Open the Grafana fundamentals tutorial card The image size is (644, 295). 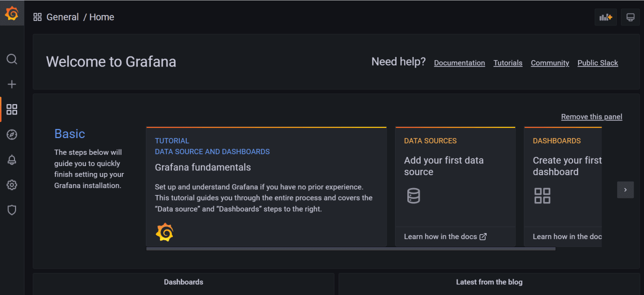[x=266, y=187]
